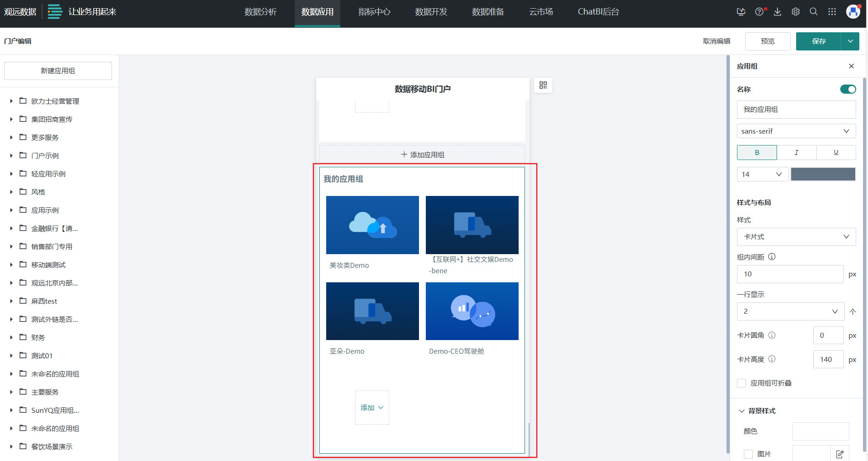Open the settings gear icon
The height and width of the screenshot is (461, 868).
click(x=796, y=12)
